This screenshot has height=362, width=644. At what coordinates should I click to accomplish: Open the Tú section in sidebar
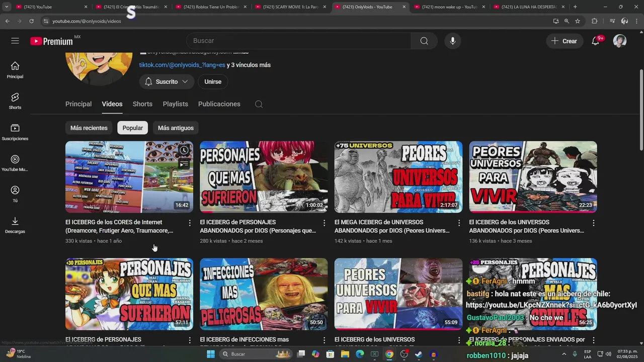point(15,194)
